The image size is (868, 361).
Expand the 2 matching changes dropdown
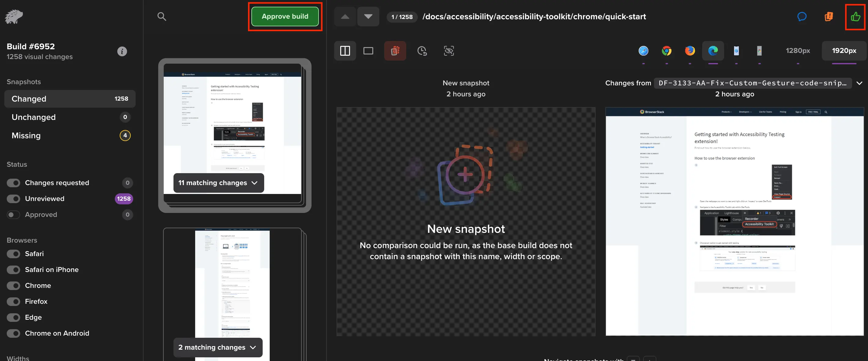click(218, 347)
